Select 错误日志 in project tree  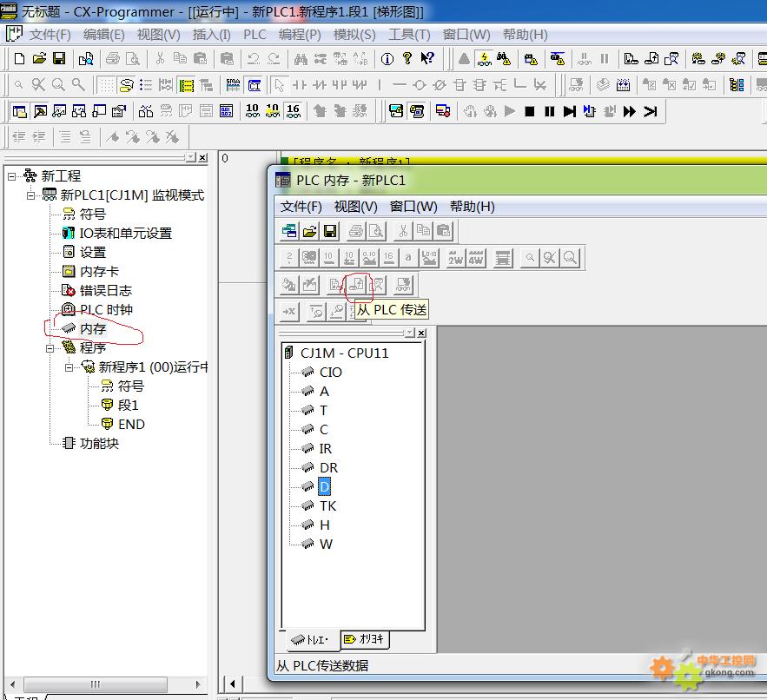click(106, 291)
